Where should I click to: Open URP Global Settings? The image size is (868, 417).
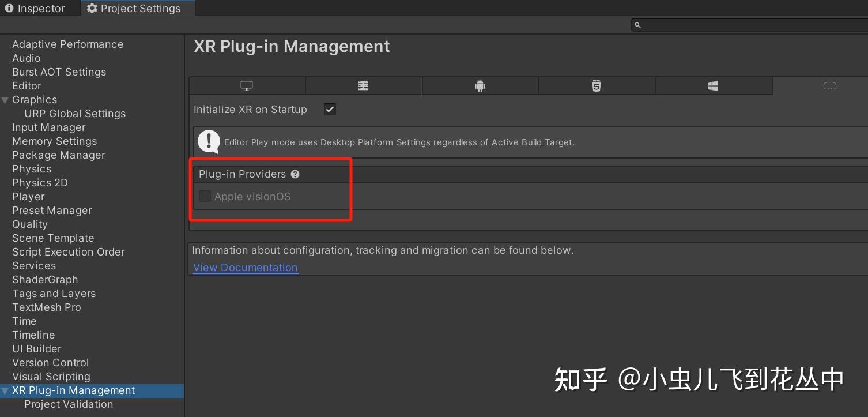[75, 114]
